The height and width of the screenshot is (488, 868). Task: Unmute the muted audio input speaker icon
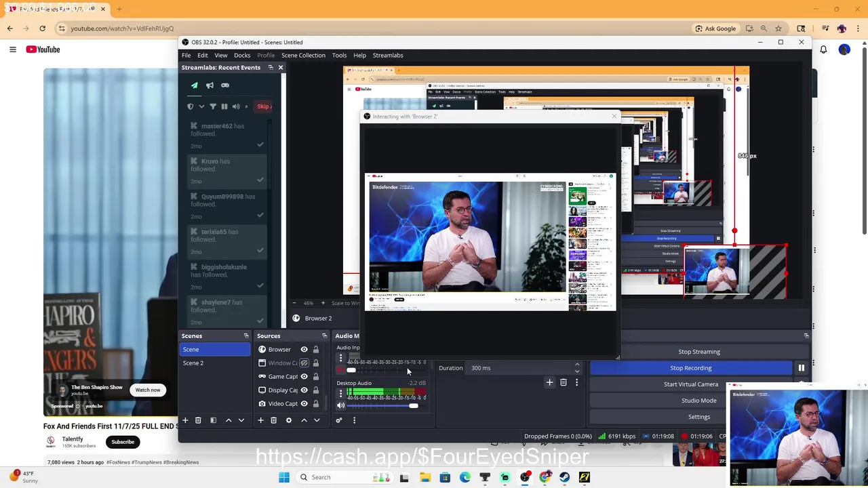point(340,370)
